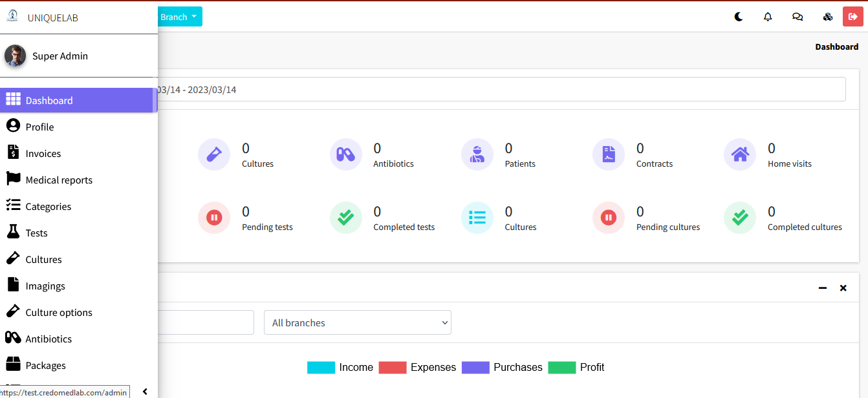
Task: Toggle dark mode with the moon icon
Action: pos(738,17)
